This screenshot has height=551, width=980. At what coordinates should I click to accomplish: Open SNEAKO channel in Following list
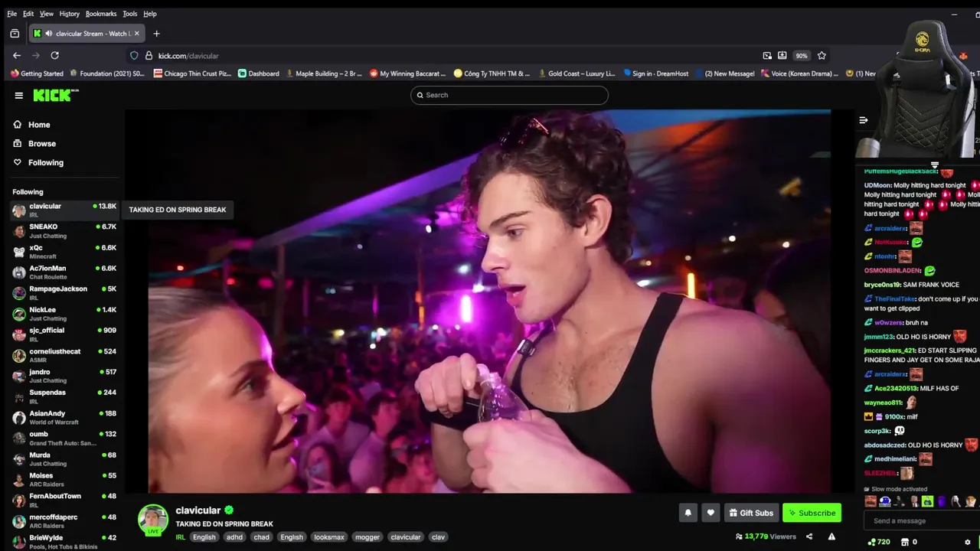(64, 230)
